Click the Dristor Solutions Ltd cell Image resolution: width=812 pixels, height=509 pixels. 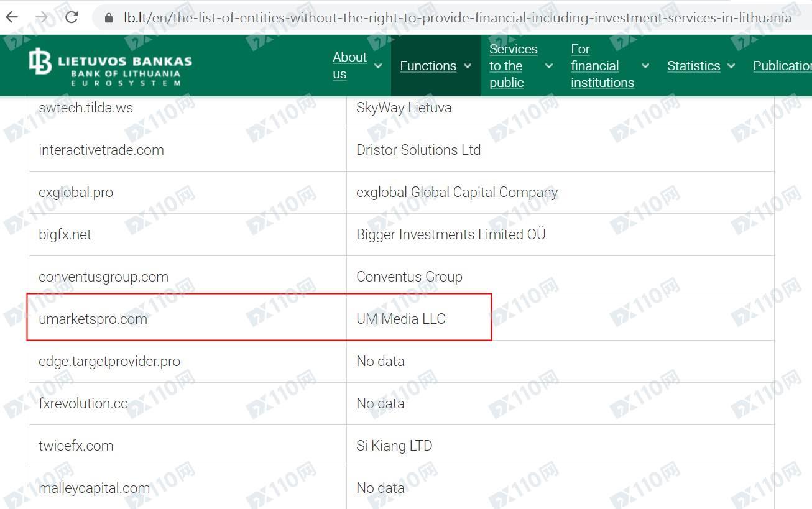[x=560, y=150]
